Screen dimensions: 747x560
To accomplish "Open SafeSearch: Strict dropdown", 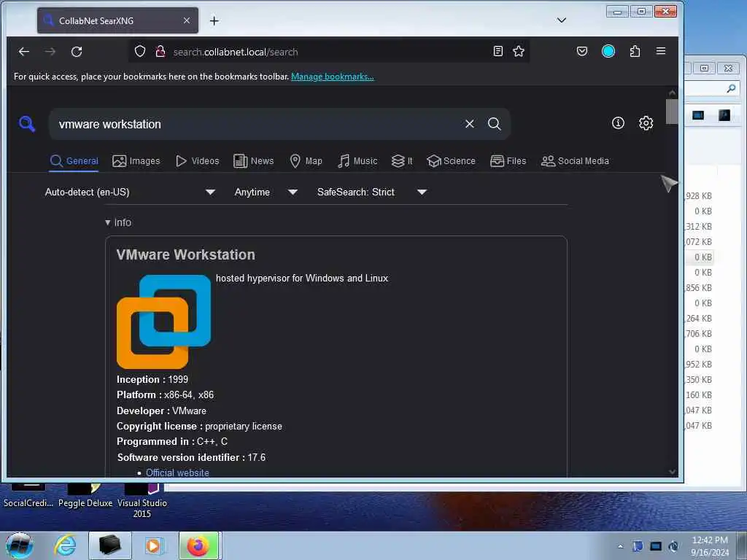I will (x=371, y=192).
